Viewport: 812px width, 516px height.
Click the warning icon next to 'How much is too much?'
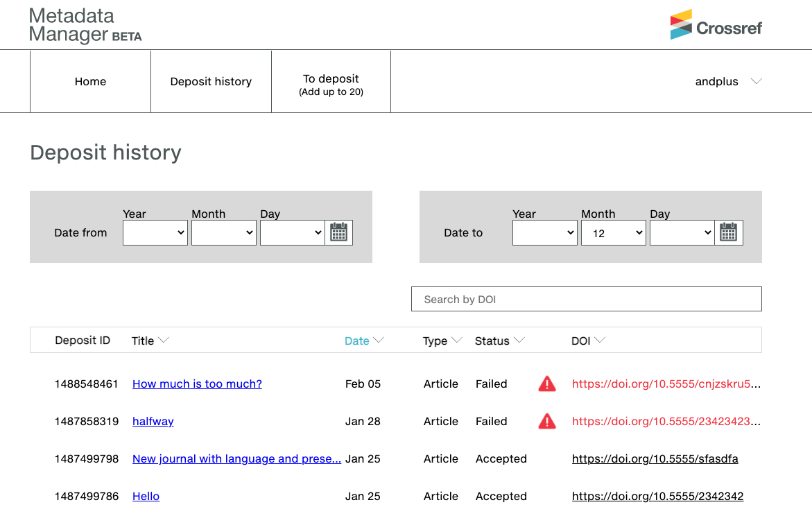click(546, 384)
